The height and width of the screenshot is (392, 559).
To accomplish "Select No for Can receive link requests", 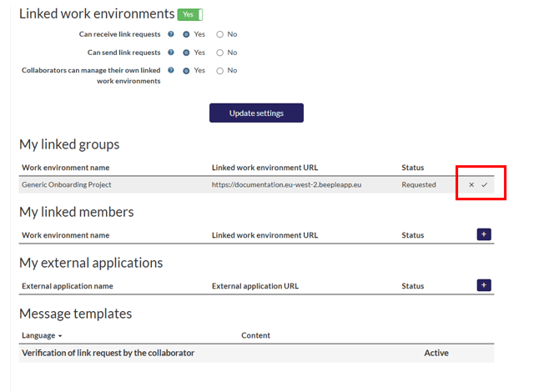I will coord(220,34).
